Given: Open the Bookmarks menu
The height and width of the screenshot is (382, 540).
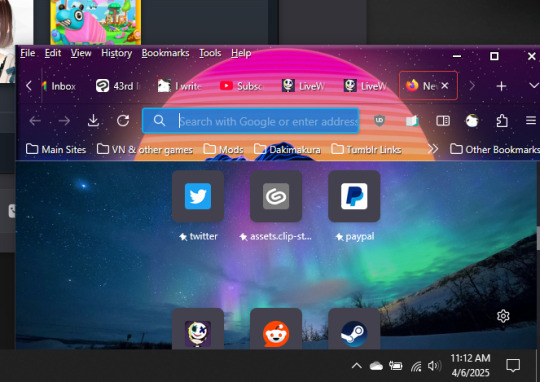Looking at the screenshot, I should [165, 53].
